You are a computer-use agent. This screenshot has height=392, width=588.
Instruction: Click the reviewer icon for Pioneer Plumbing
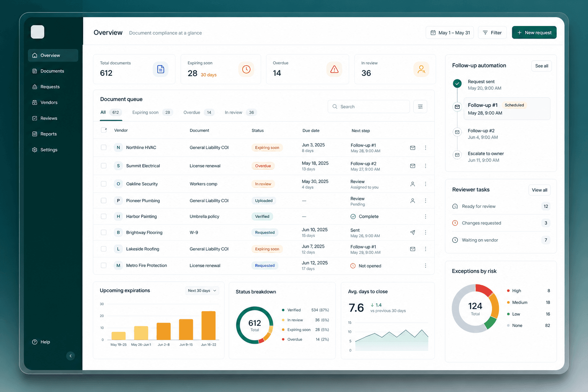[413, 201]
